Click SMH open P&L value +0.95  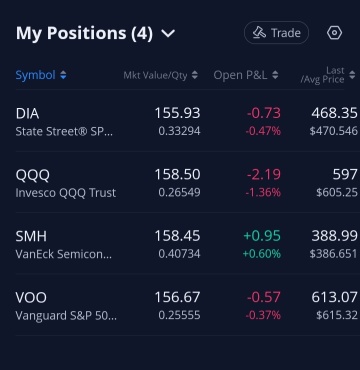click(x=262, y=236)
